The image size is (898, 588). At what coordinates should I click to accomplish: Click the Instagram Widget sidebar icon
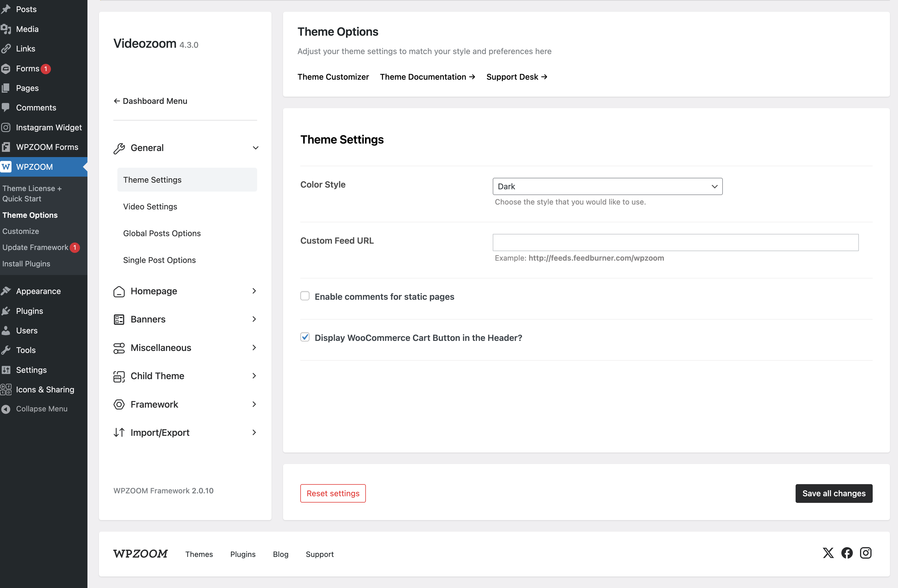6,127
